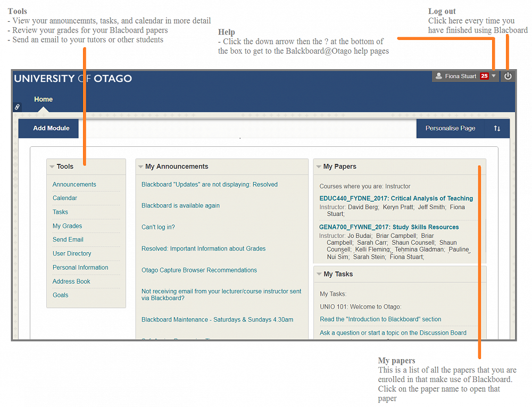Image resolution: width=532 pixels, height=407 pixels.
Task: Open Calendar in the Tools list
Action: [65, 198]
